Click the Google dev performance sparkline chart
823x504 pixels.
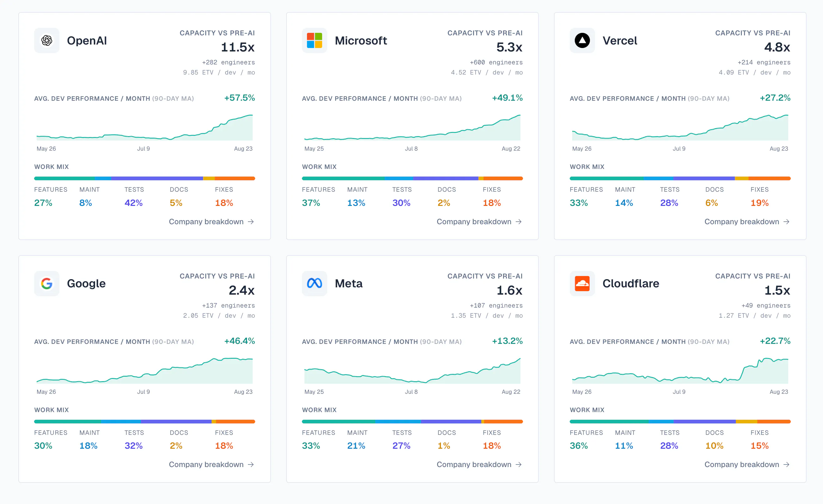(145, 371)
